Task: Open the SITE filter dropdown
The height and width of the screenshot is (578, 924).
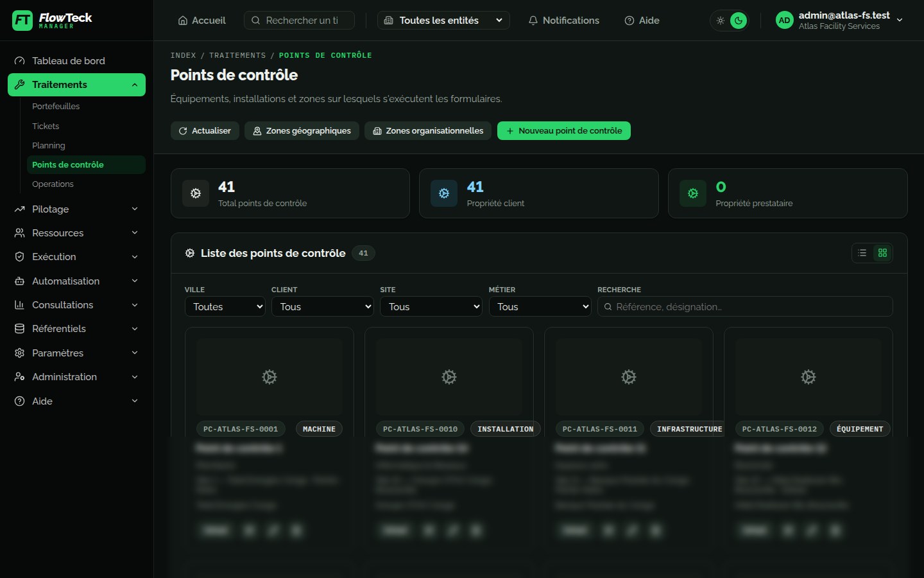Action: click(431, 306)
